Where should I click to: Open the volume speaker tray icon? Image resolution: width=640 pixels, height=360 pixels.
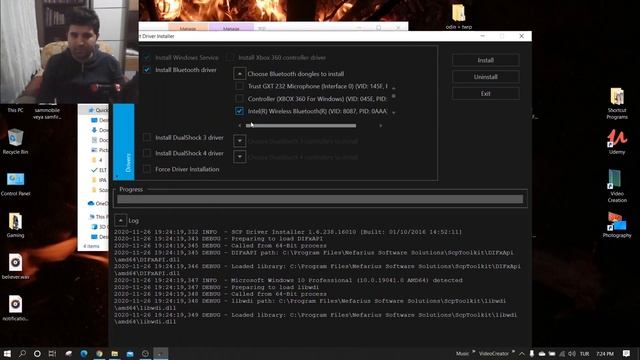(572, 353)
